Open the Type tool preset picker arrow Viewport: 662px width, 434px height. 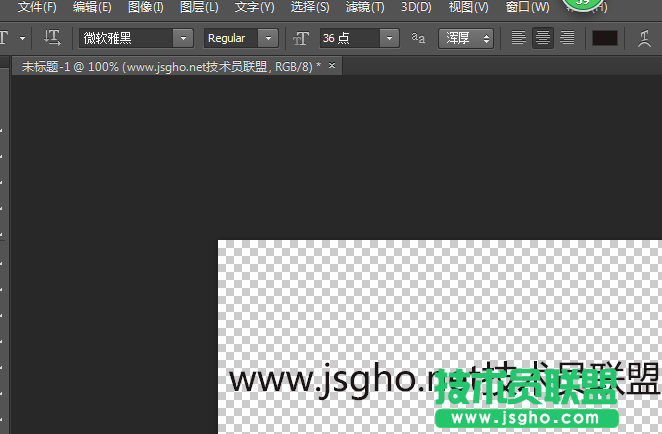pos(22,38)
